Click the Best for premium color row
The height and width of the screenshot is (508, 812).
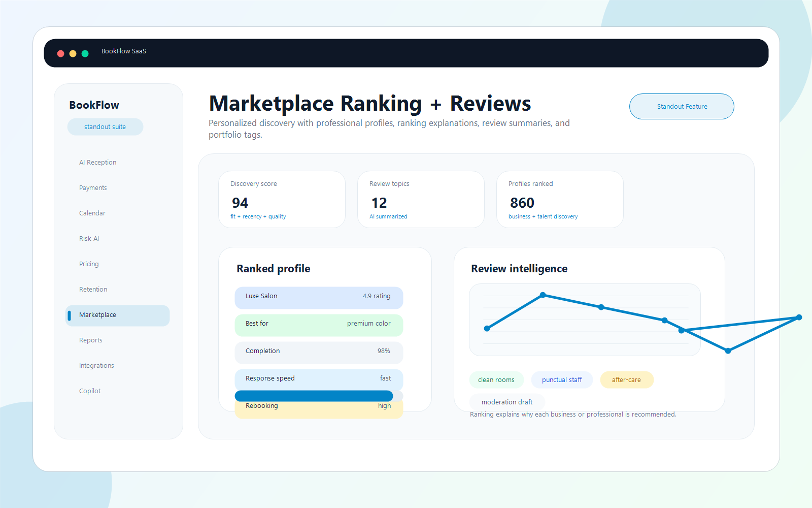[x=319, y=325]
